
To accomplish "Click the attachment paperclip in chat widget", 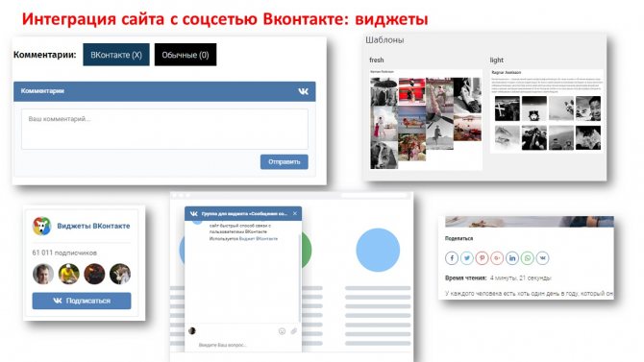I will [x=294, y=331].
